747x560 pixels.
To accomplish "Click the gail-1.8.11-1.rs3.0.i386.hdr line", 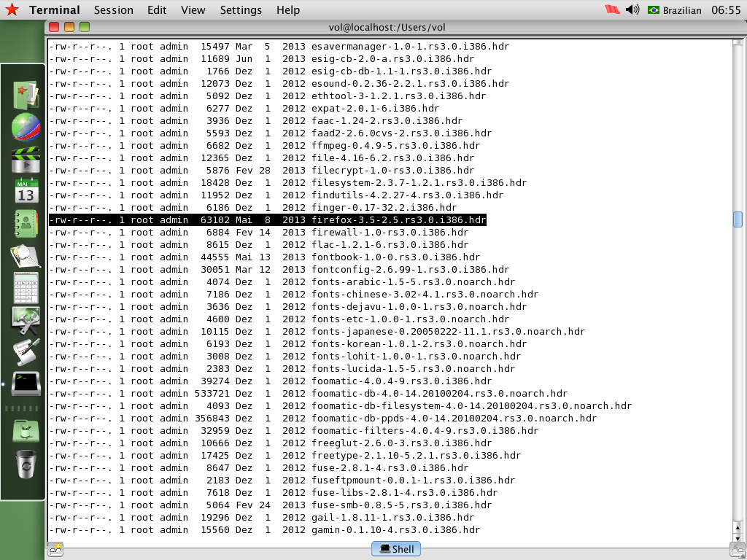I will click(262, 517).
